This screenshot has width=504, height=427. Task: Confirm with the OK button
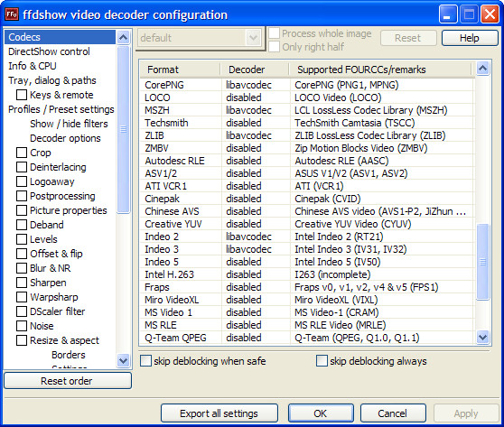(x=321, y=413)
